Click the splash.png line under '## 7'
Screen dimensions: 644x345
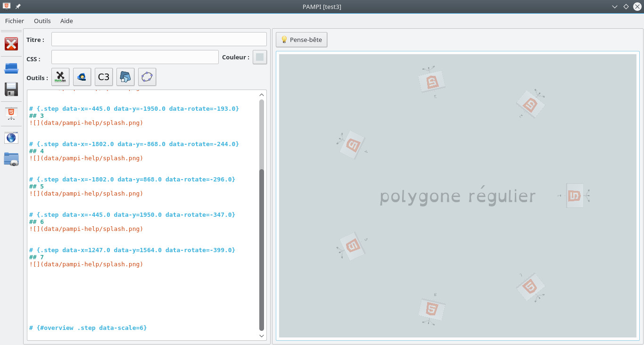pos(86,264)
